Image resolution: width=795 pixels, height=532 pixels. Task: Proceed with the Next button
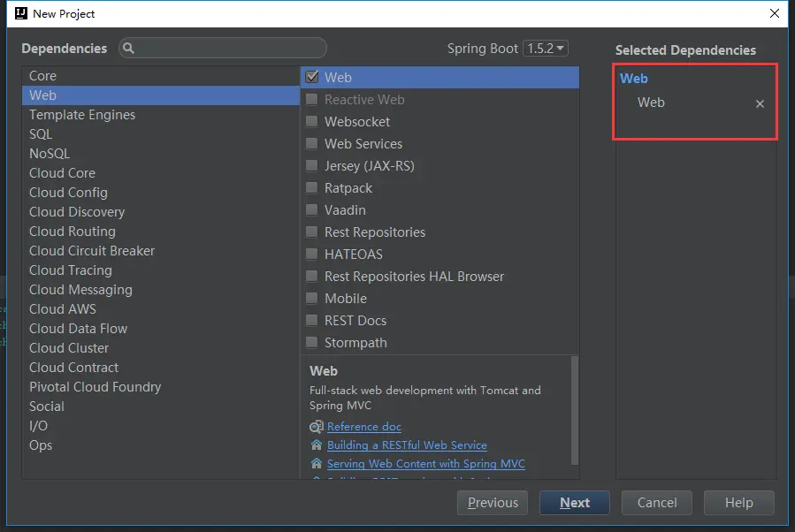click(575, 503)
